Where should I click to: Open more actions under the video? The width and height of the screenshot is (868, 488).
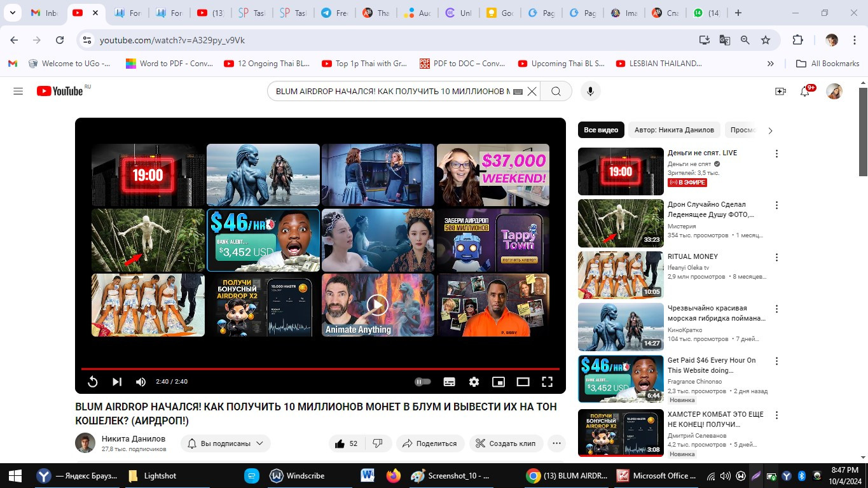[557, 443]
